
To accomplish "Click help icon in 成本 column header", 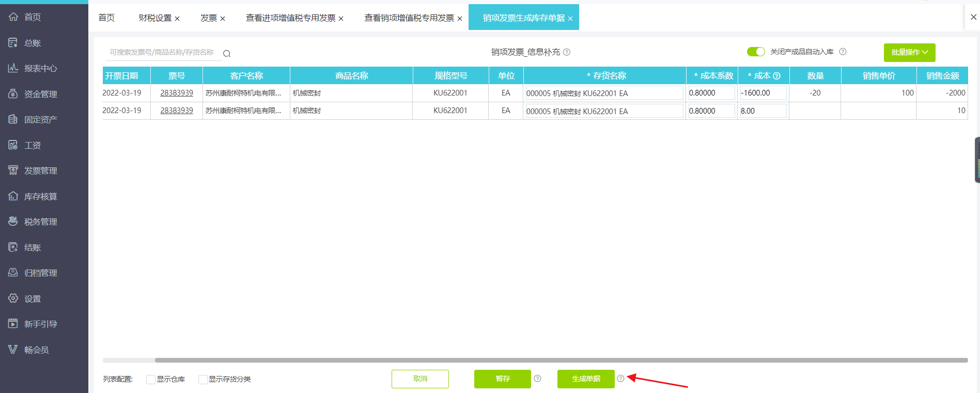I will click(776, 76).
